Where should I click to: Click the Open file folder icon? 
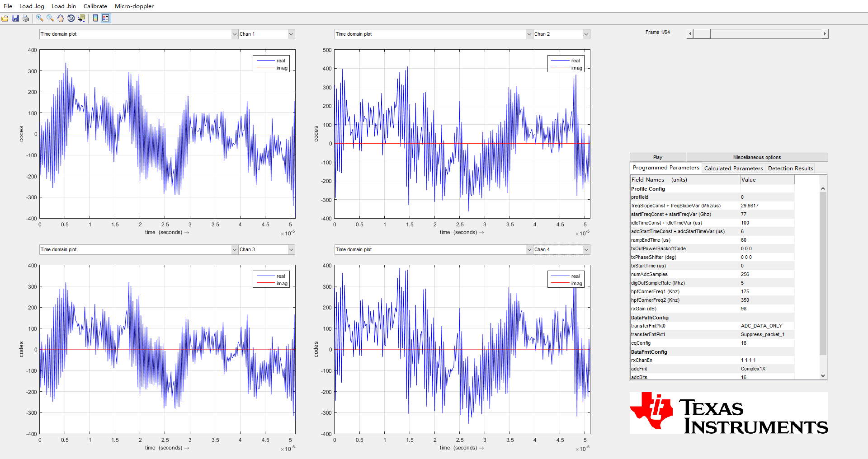5,18
